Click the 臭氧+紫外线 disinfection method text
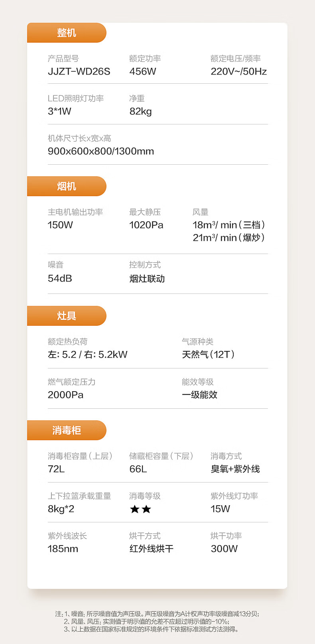This screenshot has width=315, height=644. pyautogui.click(x=235, y=469)
